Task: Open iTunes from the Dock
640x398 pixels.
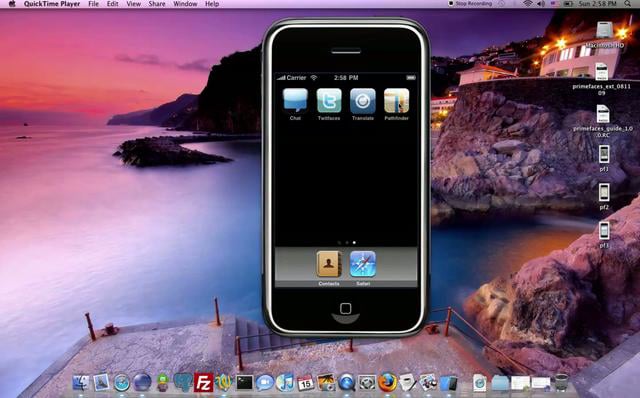Action: click(285, 383)
